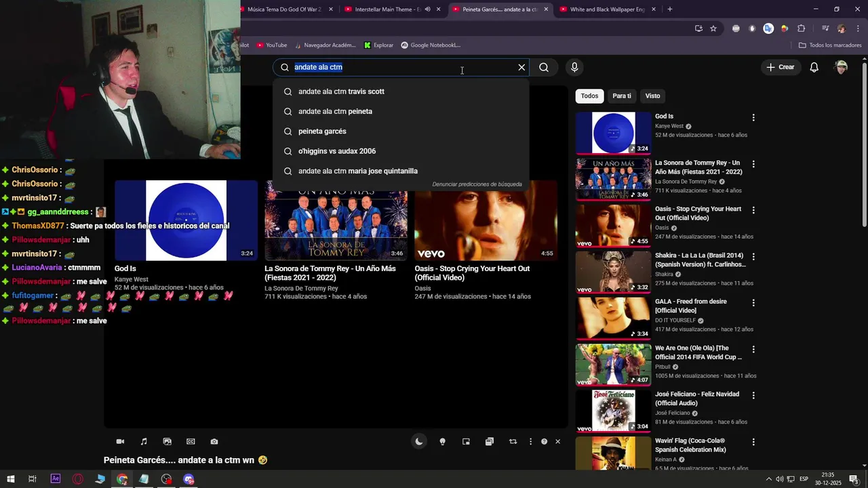
Task: Open GALA Freed from desire title
Action: point(690,306)
